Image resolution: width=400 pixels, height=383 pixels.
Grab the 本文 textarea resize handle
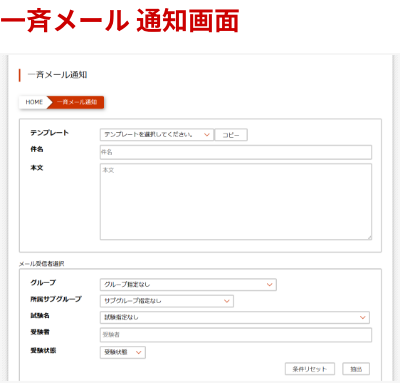tap(369, 237)
